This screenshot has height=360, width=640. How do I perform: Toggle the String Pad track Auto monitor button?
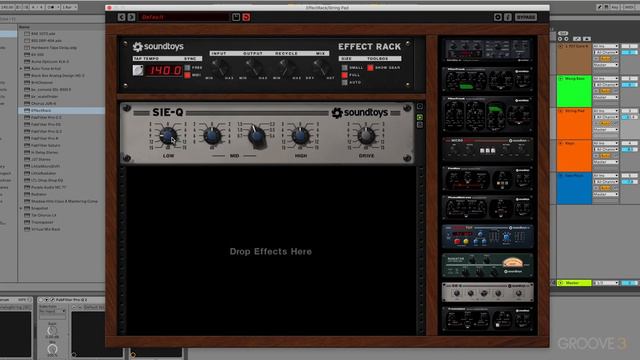coord(605,123)
